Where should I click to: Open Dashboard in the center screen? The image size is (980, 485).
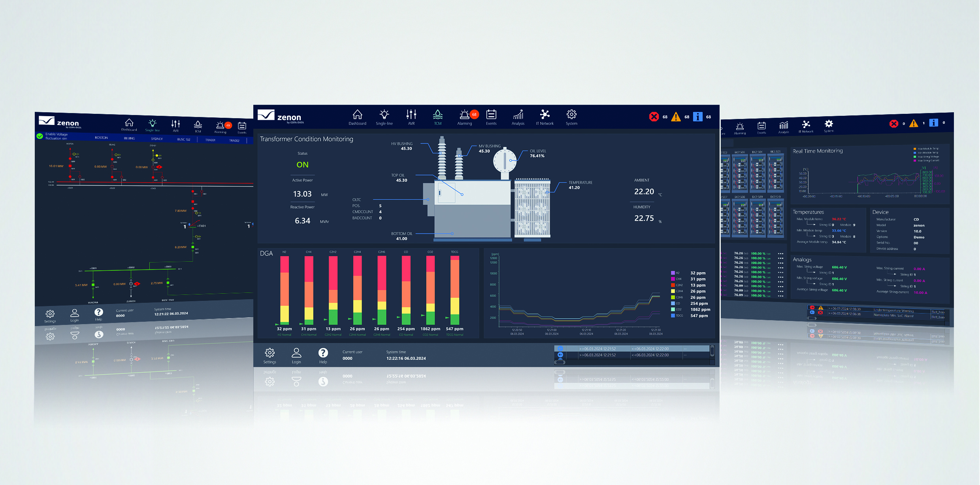click(x=357, y=117)
